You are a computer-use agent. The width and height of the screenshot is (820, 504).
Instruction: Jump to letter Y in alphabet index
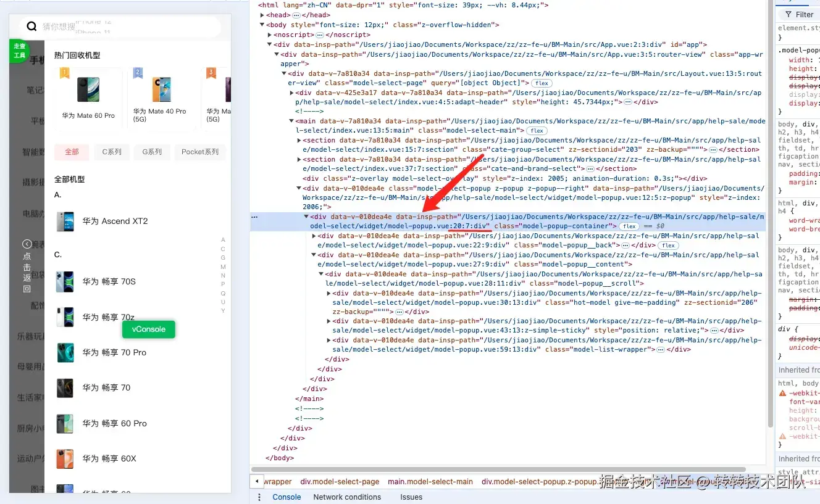[x=223, y=311]
